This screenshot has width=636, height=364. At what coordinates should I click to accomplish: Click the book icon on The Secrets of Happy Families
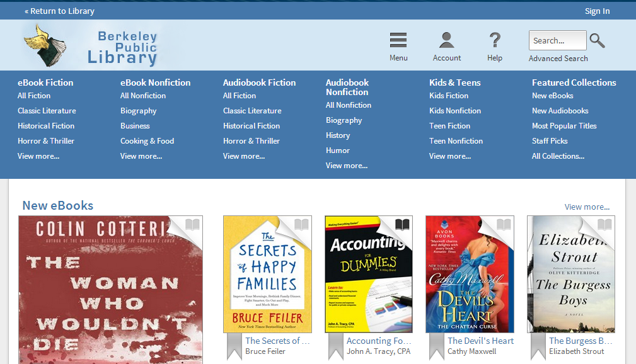301,224
